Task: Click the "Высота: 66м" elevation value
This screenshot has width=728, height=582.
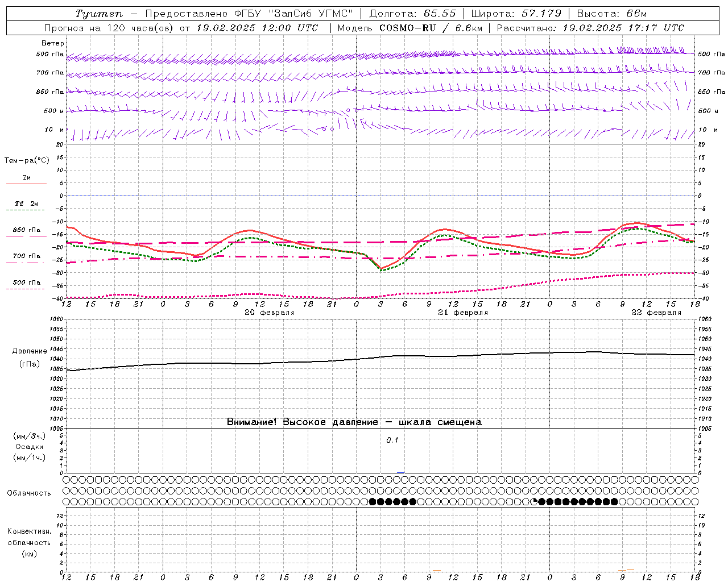Action: click(612, 14)
